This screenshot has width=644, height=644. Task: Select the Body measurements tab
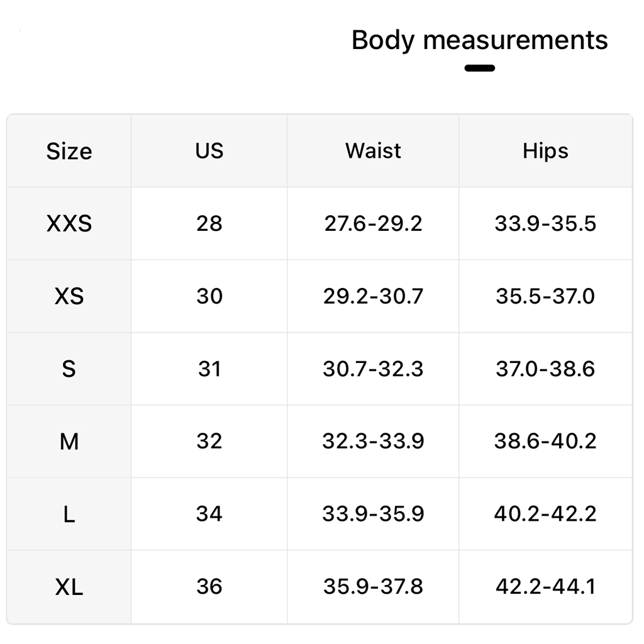479,40
